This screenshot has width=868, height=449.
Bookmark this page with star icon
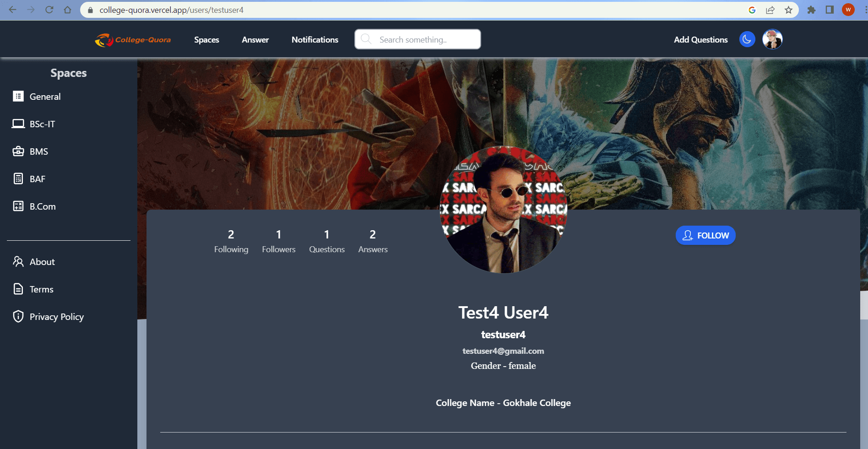coord(788,10)
